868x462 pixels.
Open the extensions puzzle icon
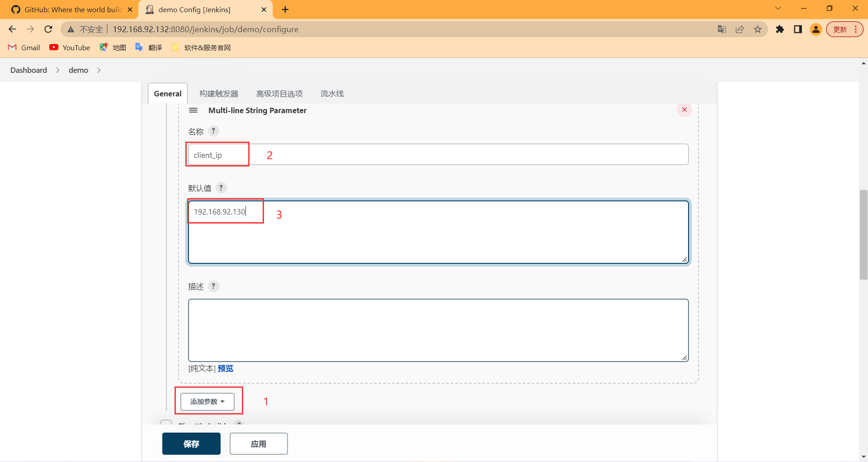(780, 29)
